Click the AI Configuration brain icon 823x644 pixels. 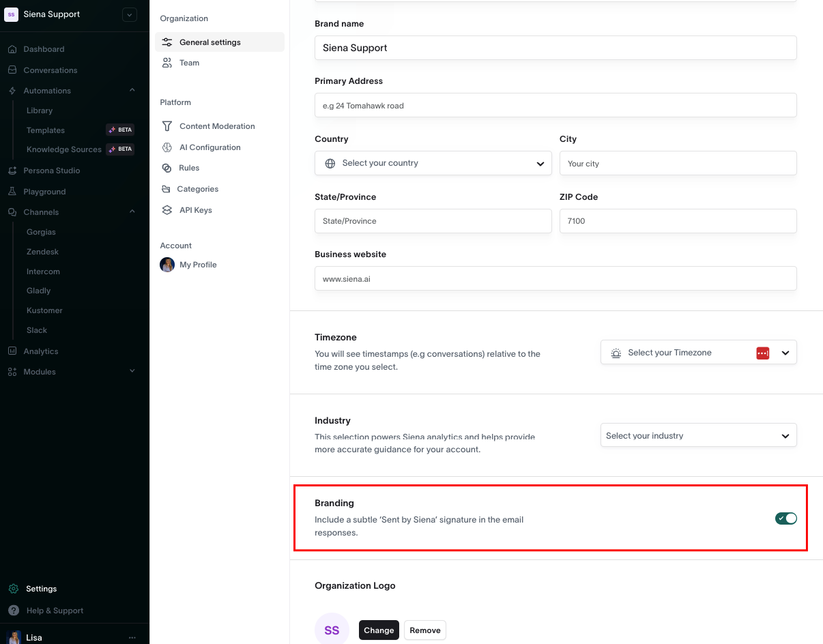(x=167, y=147)
